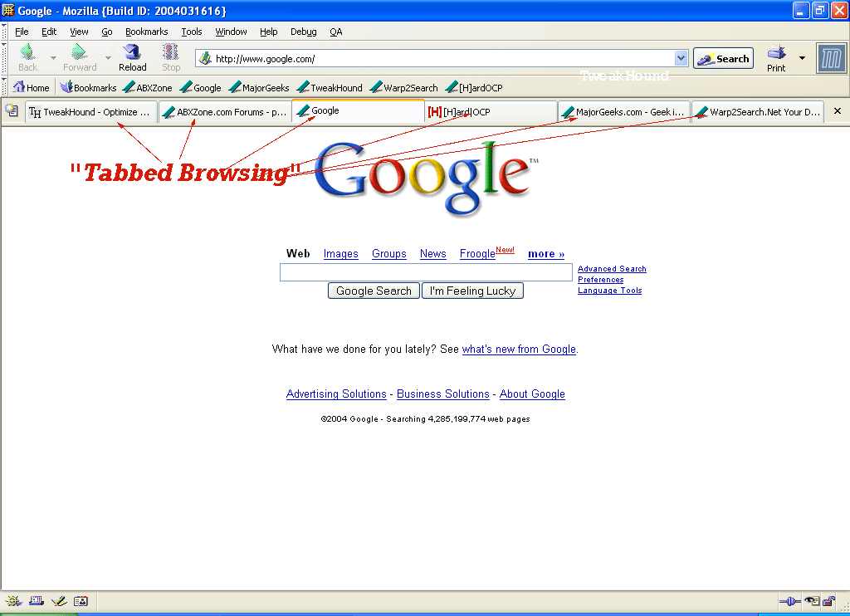Click the new tab button icon
Image resolution: width=850 pixels, height=616 pixels.
point(12,111)
